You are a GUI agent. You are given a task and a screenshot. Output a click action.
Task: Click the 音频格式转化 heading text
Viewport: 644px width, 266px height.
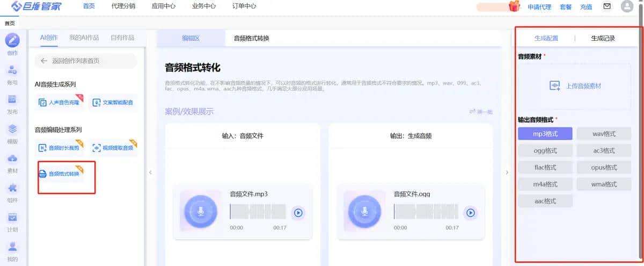(x=193, y=68)
